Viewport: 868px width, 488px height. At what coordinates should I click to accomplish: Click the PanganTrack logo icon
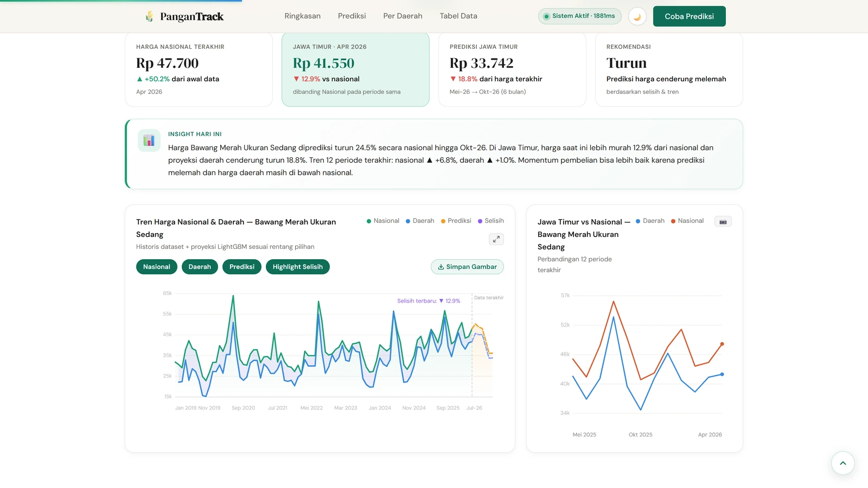click(149, 16)
